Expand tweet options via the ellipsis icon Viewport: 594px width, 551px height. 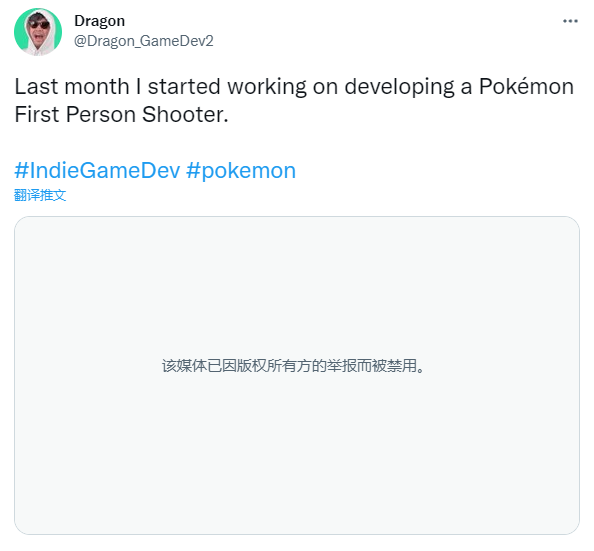[x=570, y=21]
